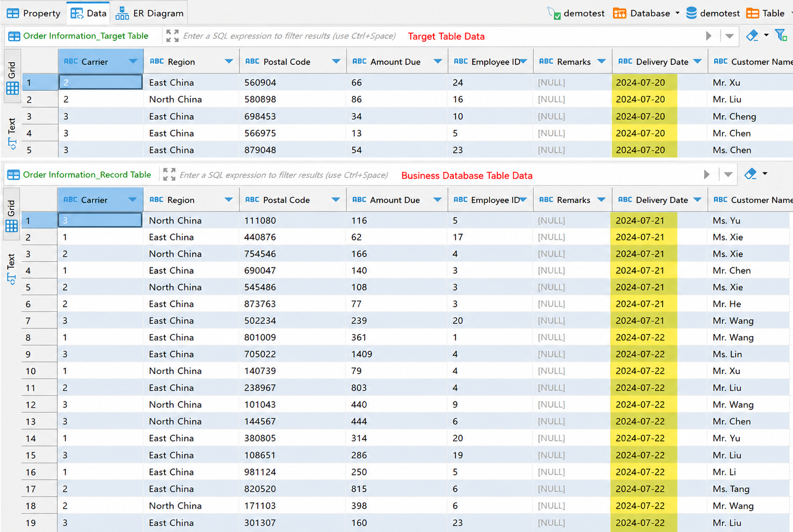
Task: Click Order Information_Target Table label
Action: 85,36
